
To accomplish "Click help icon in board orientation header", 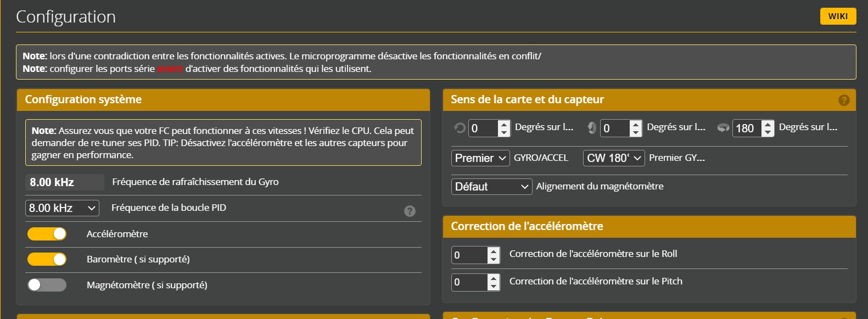I will point(844,100).
